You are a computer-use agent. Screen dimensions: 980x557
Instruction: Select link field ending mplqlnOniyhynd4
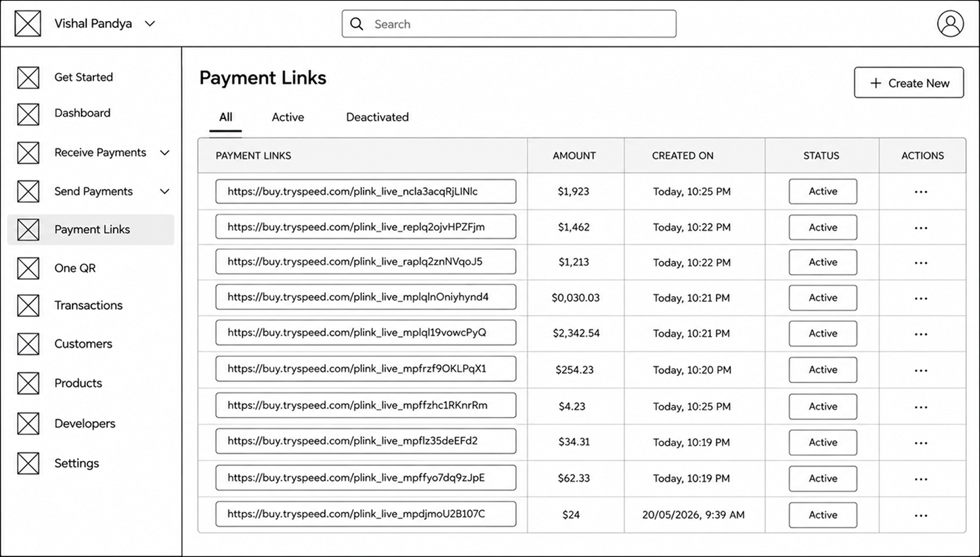coord(366,297)
